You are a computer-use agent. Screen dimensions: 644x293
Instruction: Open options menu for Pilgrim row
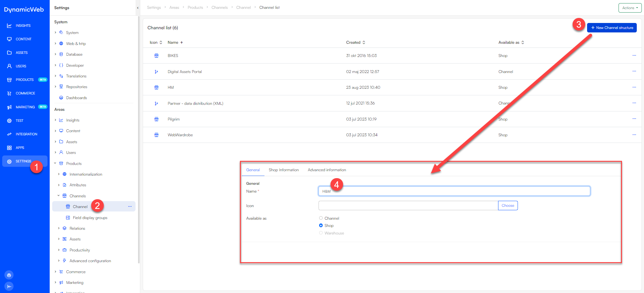point(634,119)
